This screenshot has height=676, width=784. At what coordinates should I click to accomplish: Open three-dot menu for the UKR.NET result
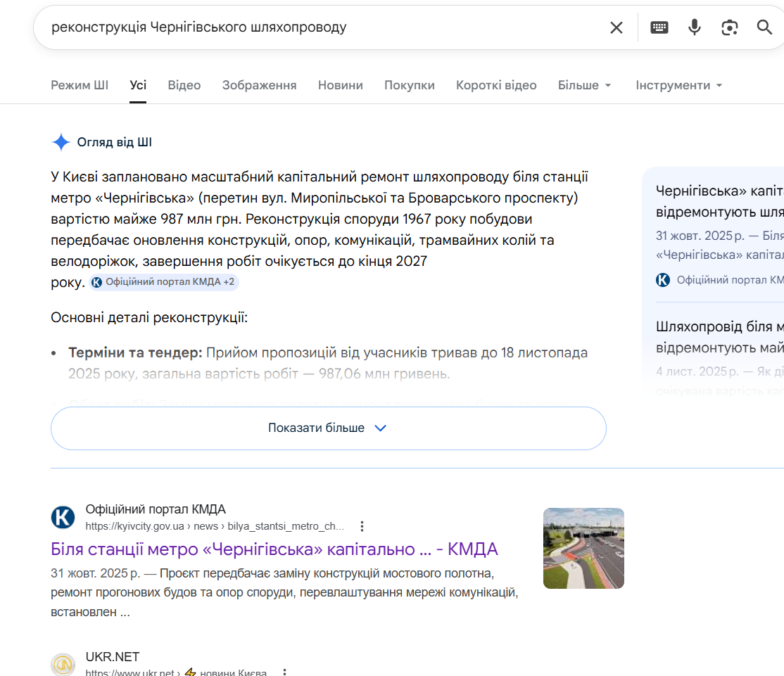pyautogui.click(x=284, y=672)
